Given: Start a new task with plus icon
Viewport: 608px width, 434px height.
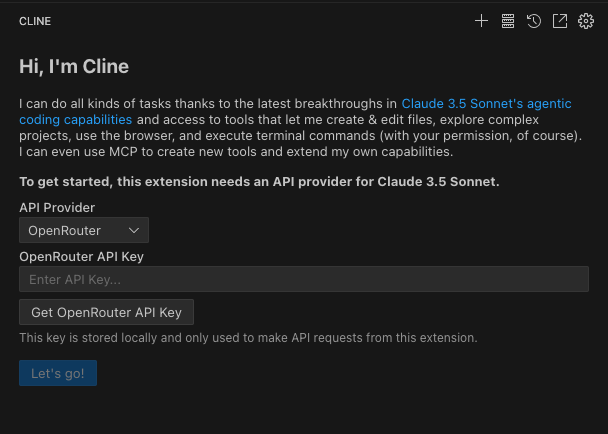Looking at the screenshot, I should [x=481, y=20].
